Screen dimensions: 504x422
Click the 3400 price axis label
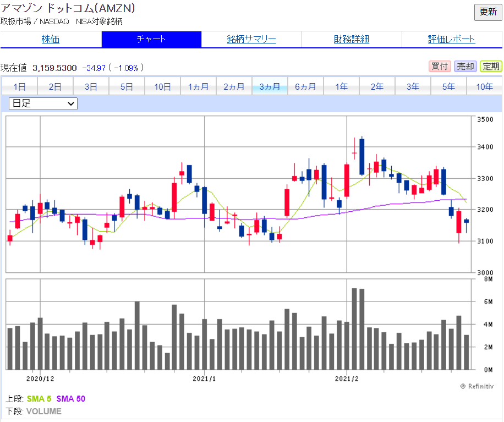485,147
